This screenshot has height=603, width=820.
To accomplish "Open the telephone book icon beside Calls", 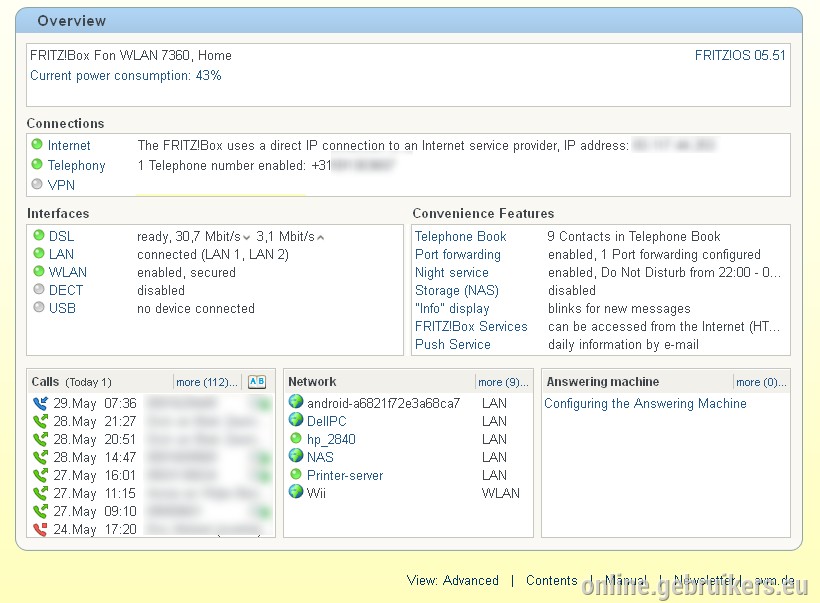I will pyautogui.click(x=257, y=382).
